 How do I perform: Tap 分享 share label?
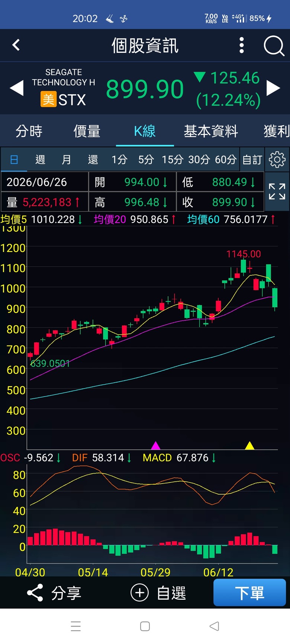point(66,593)
